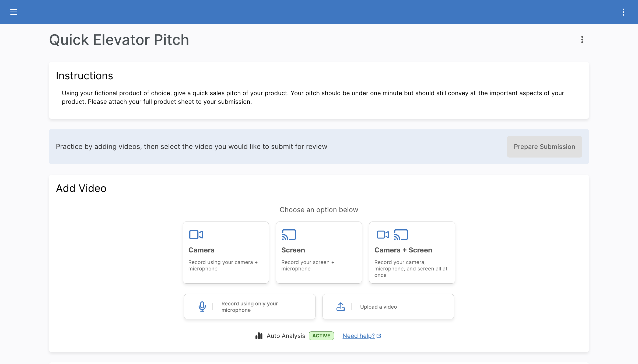Open the Quick Elevator Pitch options menu
The image size is (638, 364).
(582, 40)
